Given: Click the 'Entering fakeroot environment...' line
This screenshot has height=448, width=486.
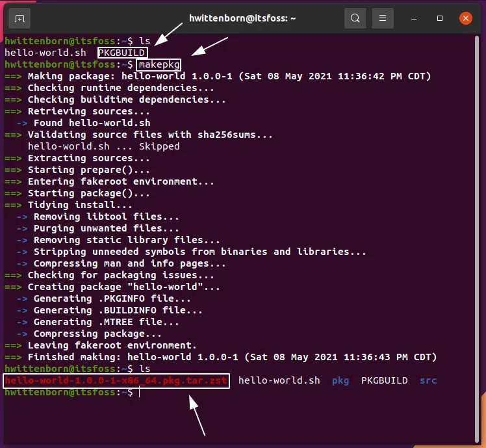Looking at the screenshot, I should pyautogui.click(x=120, y=181).
